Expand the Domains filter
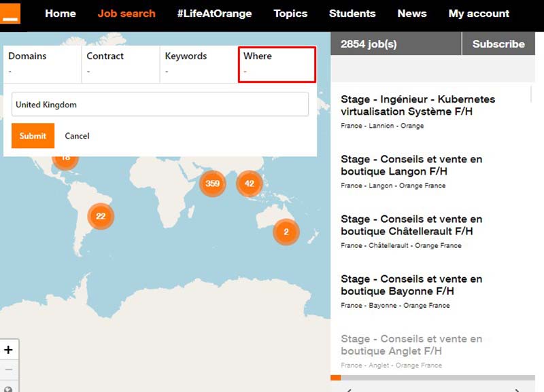The width and height of the screenshot is (544, 392). (42, 64)
